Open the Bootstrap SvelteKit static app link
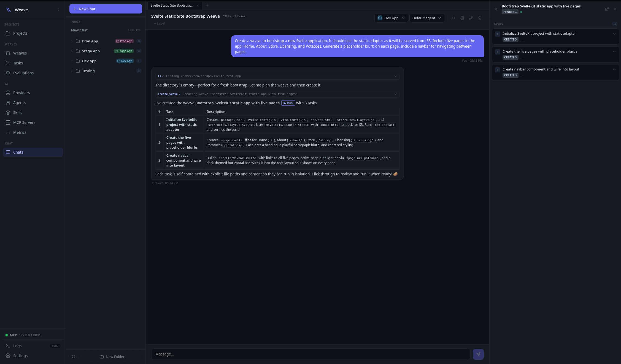 click(x=237, y=103)
